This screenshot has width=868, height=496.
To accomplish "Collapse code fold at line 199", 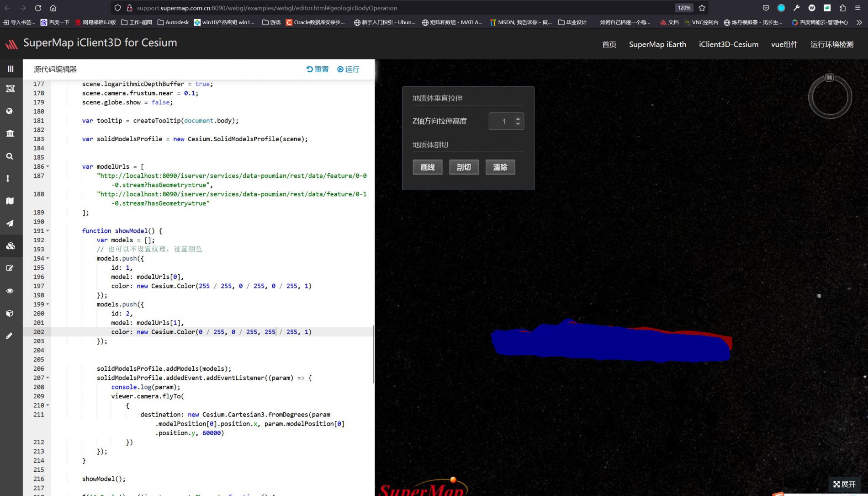I will (x=48, y=304).
